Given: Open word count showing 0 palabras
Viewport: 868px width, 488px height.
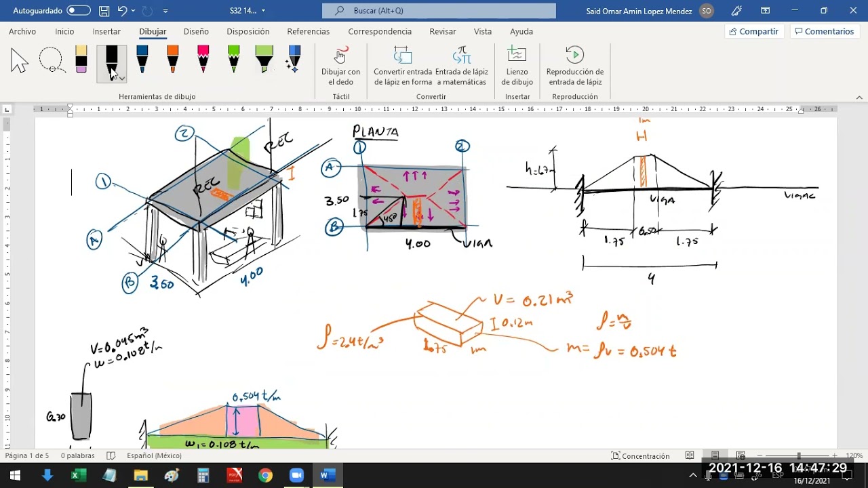Looking at the screenshot, I should pos(77,455).
